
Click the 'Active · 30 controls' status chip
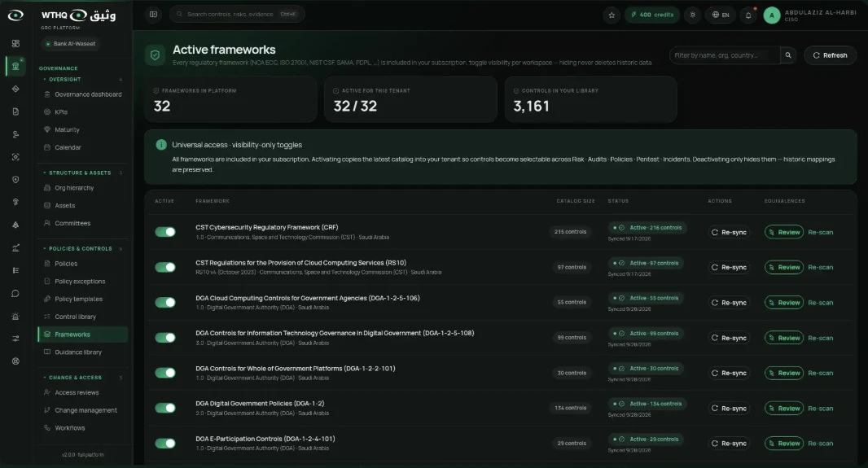pos(647,369)
